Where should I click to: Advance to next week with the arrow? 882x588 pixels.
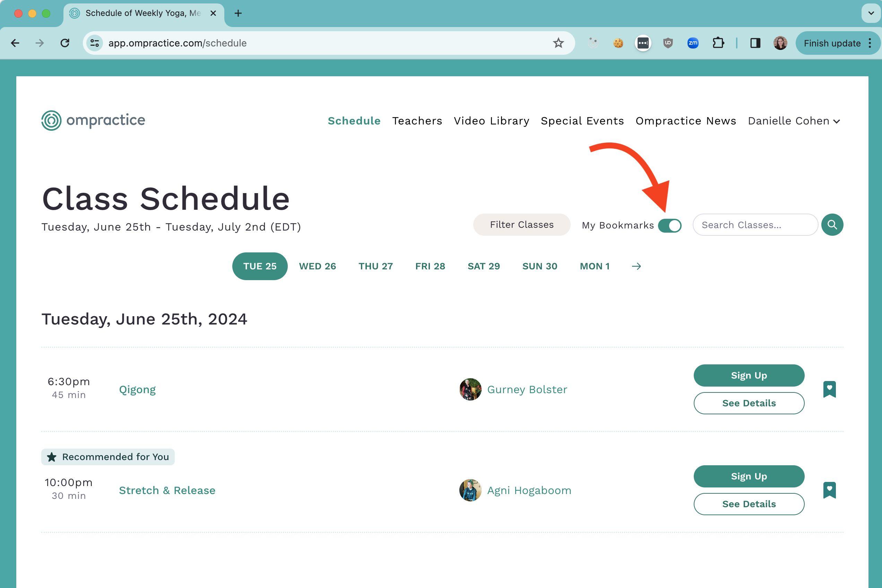(637, 266)
